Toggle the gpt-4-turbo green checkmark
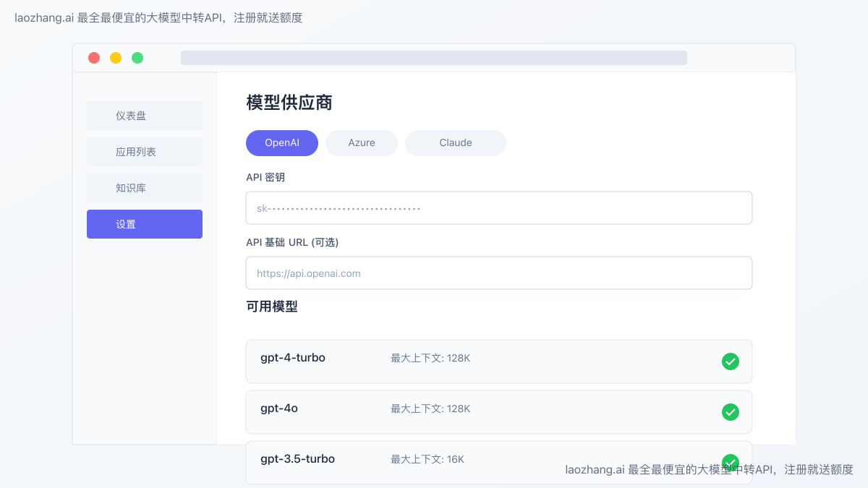Image resolution: width=868 pixels, height=488 pixels. 731,361
